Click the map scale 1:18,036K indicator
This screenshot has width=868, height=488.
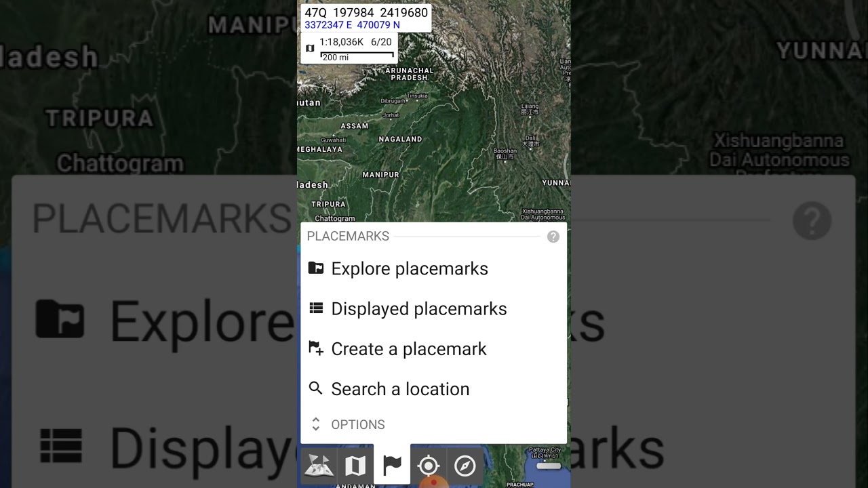tap(342, 42)
